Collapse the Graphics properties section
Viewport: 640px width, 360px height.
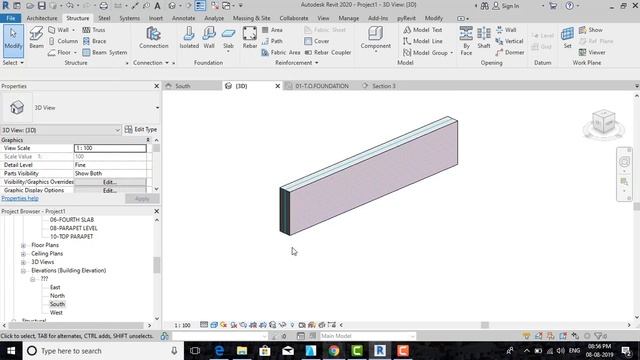tap(148, 140)
